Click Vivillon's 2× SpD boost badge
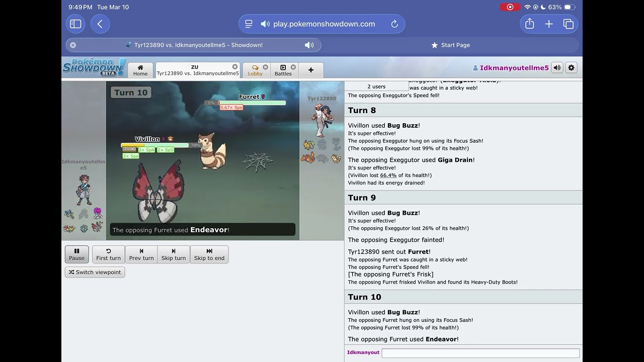Screen dimensions: 644x362 tap(166, 150)
